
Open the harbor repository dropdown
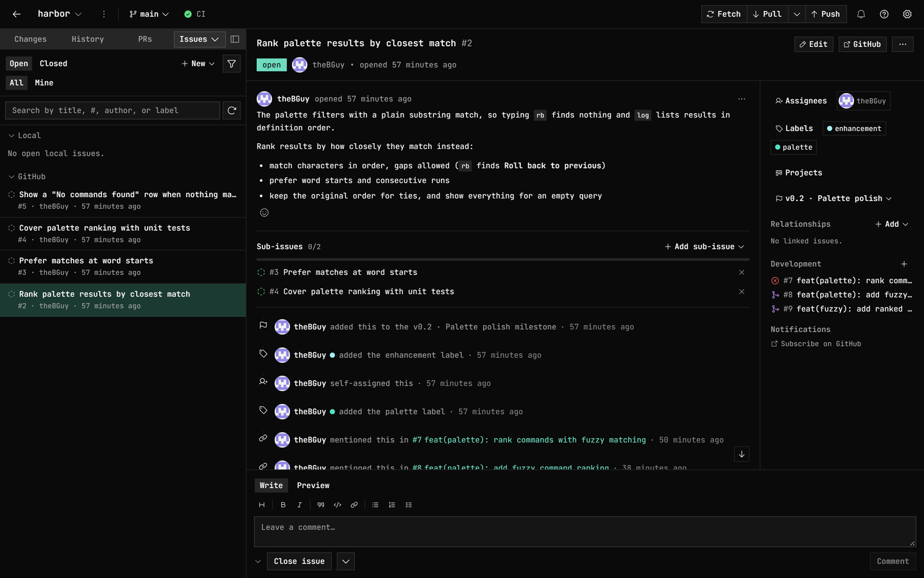pos(60,14)
